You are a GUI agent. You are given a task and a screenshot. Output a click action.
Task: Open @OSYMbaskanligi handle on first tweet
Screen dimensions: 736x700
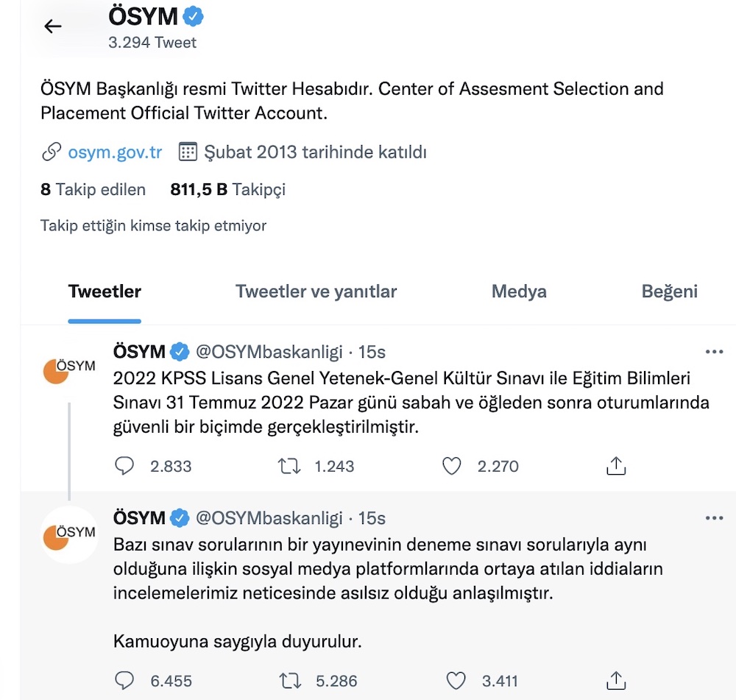[269, 352]
